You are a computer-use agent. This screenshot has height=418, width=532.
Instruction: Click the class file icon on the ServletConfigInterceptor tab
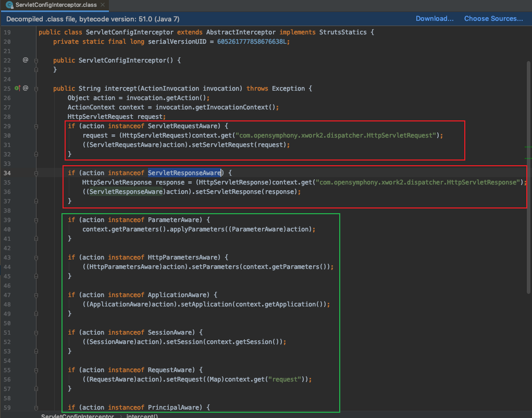(x=9, y=5)
